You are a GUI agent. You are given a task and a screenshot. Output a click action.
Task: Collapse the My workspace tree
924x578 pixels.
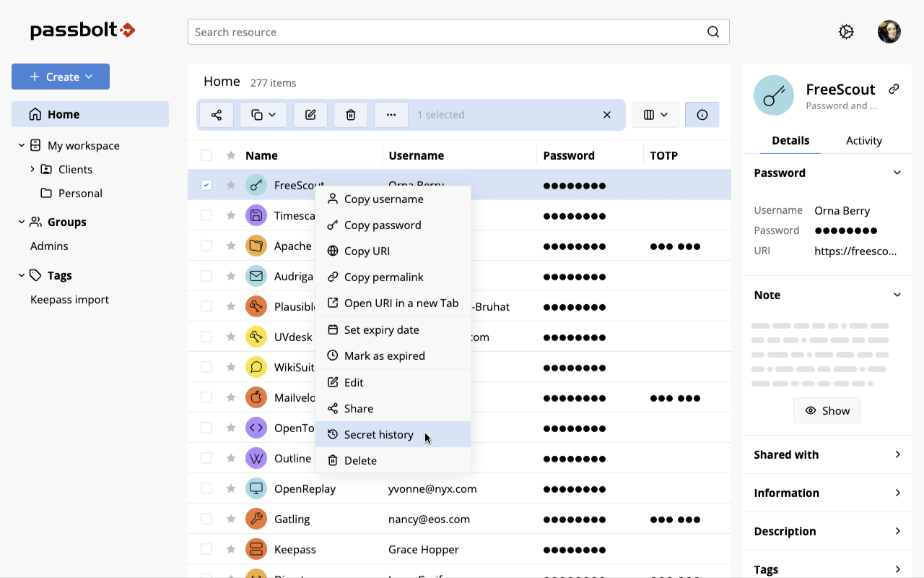(22, 146)
